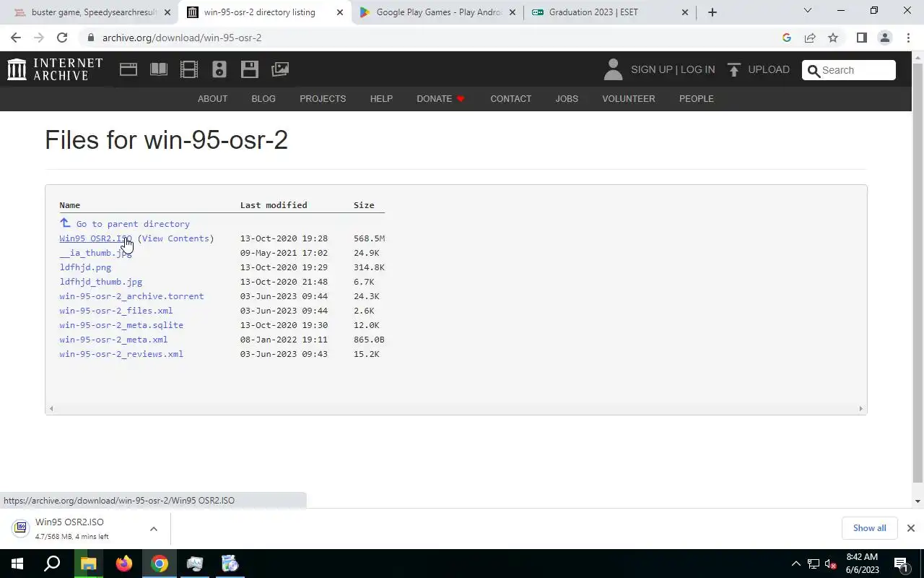
Task: Open the Internet Archive software floppy icon
Action: click(250, 69)
